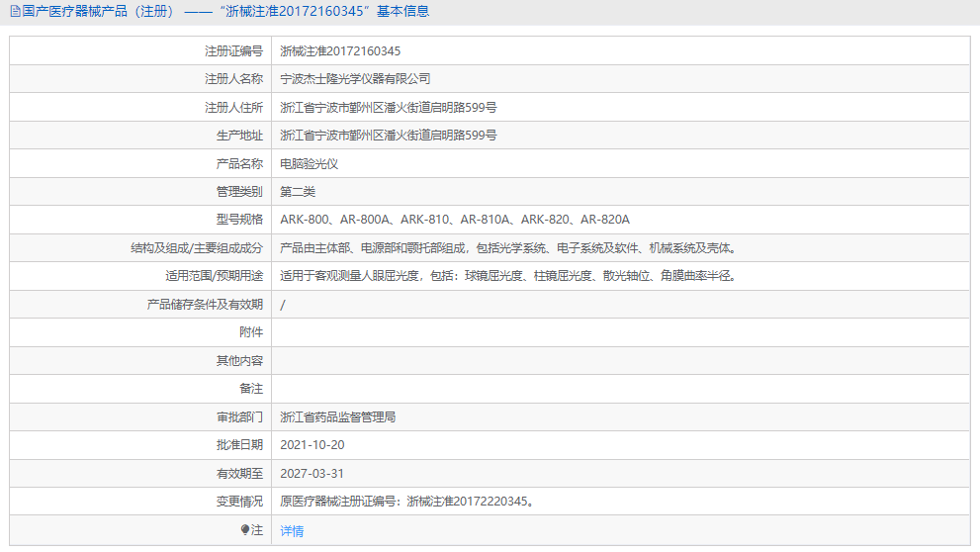Open the 详情 details link
The image size is (980, 552).
(x=292, y=531)
